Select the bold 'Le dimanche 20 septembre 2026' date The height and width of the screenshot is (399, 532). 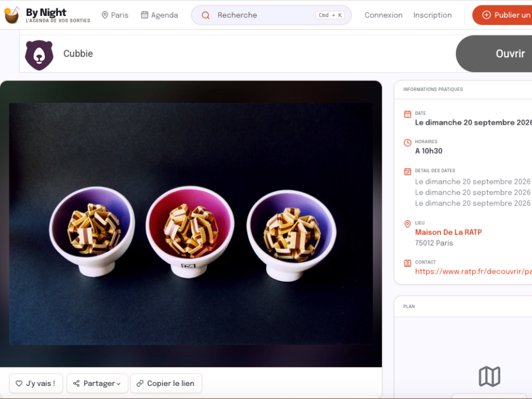tap(473, 122)
